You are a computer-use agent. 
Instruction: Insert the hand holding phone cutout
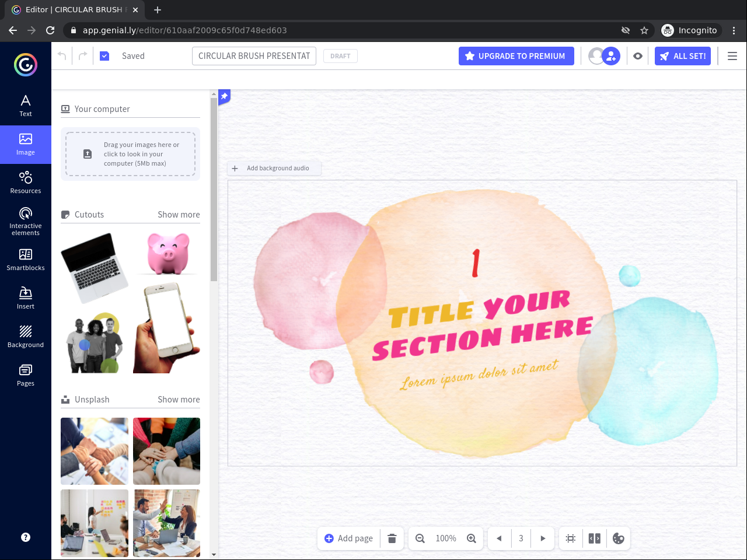(167, 328)
